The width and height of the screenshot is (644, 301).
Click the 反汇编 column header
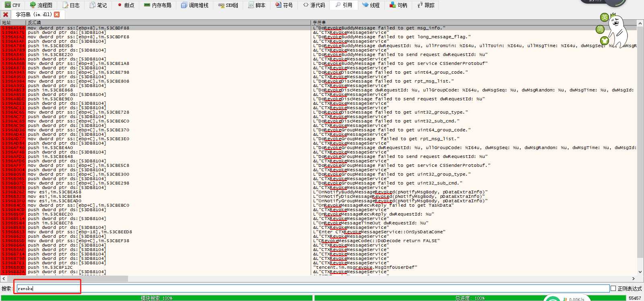168,23
